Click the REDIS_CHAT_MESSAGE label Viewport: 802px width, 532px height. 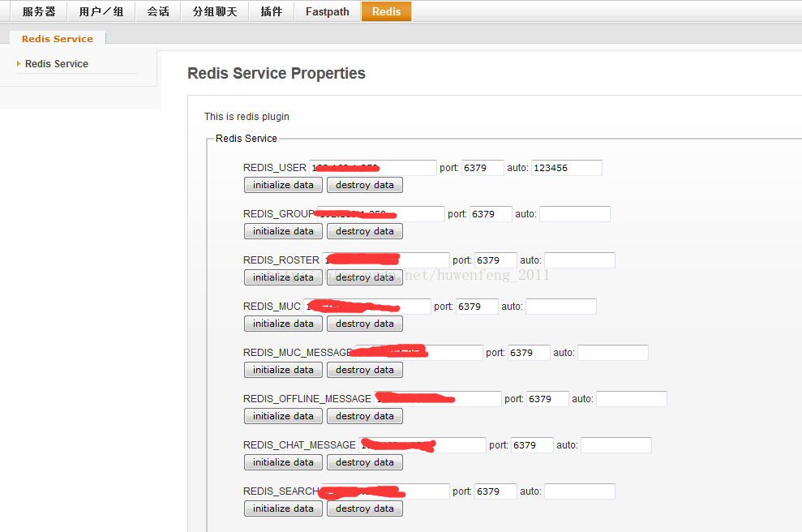point(299,445)
